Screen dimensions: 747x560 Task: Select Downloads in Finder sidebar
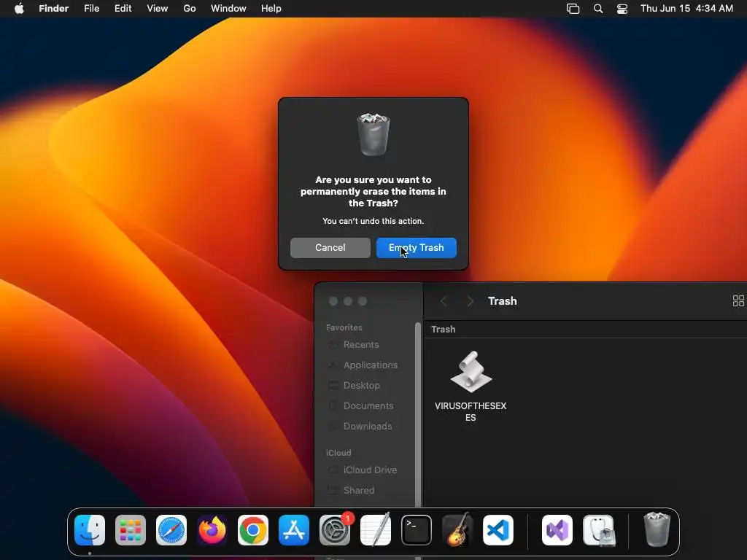[368, 426]
